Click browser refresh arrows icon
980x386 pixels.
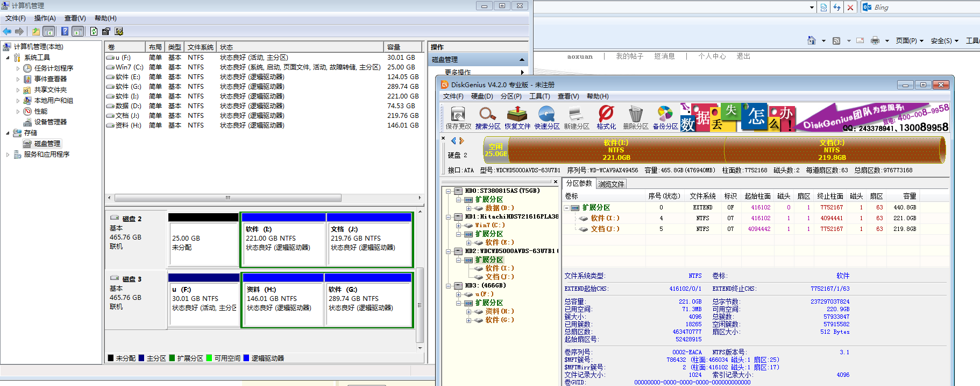(x=837, y=8)
